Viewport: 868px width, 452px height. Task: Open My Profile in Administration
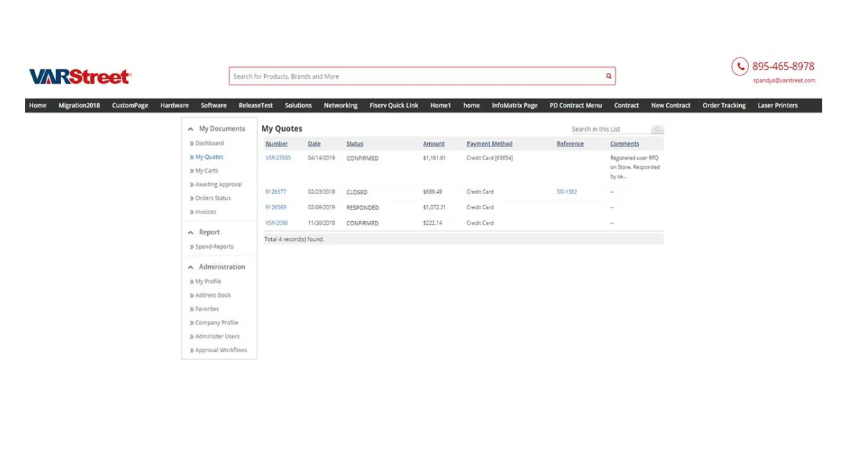click(208, 281)
